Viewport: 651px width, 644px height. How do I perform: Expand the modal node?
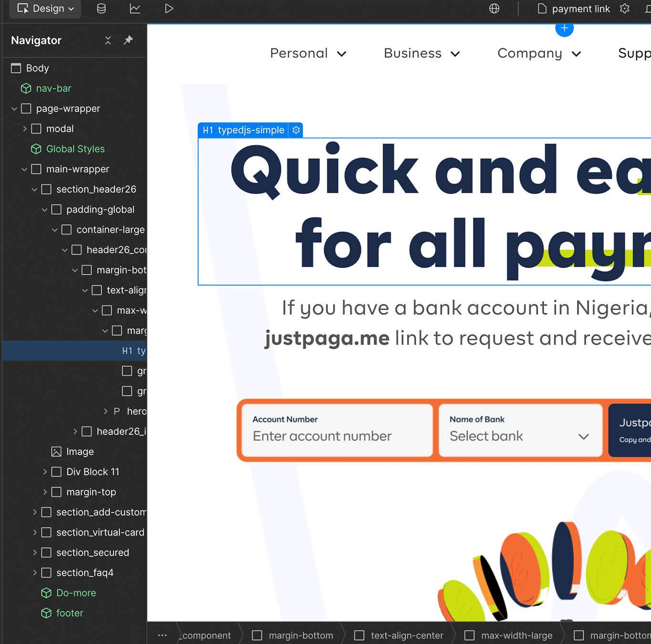(x=24, y=129)
